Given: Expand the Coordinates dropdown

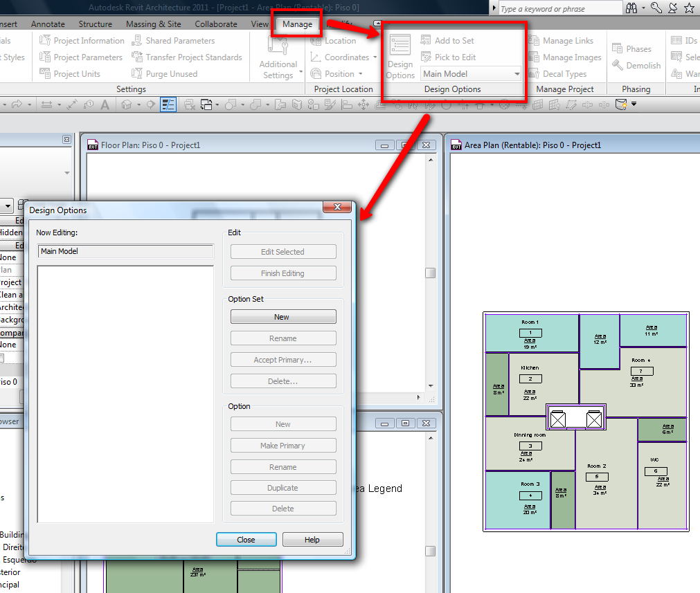Looking at the screenshot, I should [375, 57].
